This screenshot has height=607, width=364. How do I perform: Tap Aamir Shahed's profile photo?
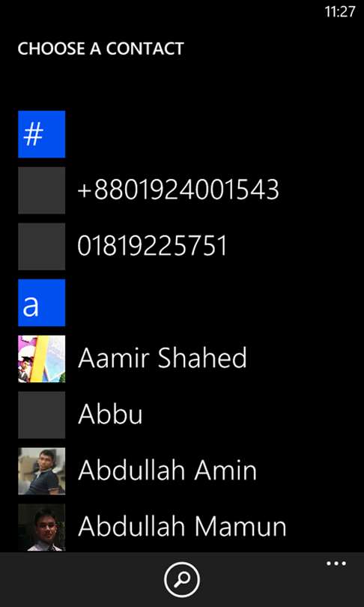(41, 359)
